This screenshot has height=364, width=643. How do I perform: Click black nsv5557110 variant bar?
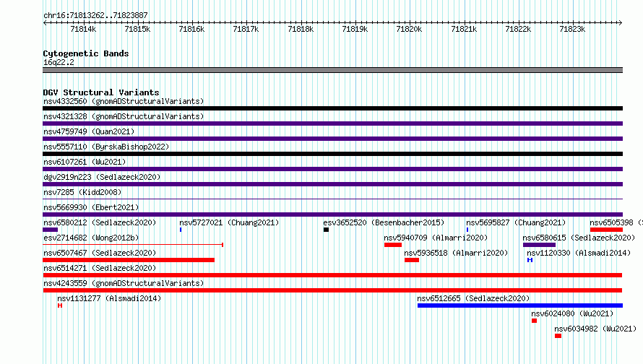[332, 154]
